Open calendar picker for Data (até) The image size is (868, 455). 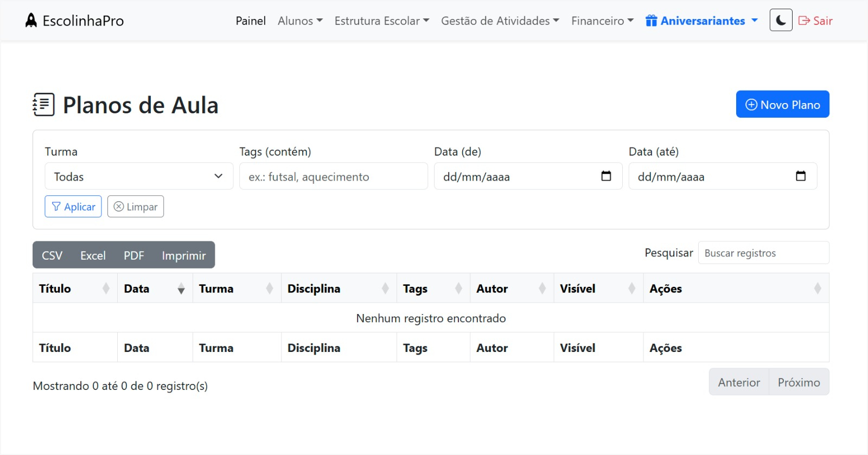coord(800,176)
